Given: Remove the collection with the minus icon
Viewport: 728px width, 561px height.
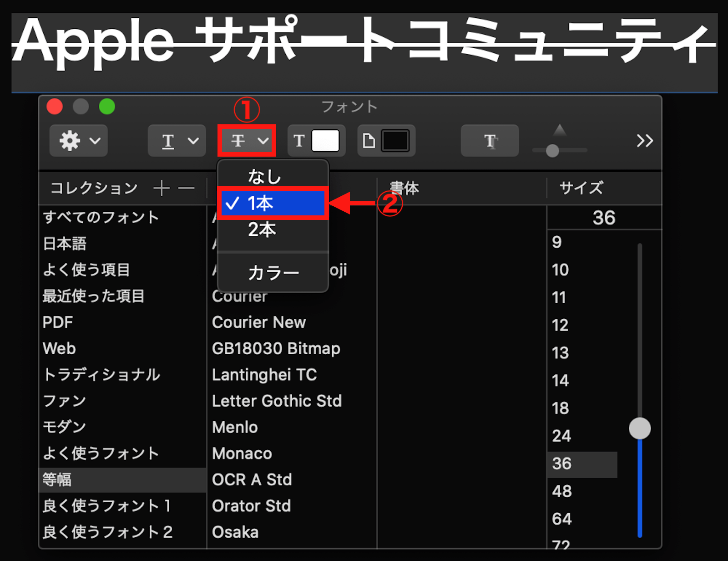Looking at the screenshot, I should (186, 188).
